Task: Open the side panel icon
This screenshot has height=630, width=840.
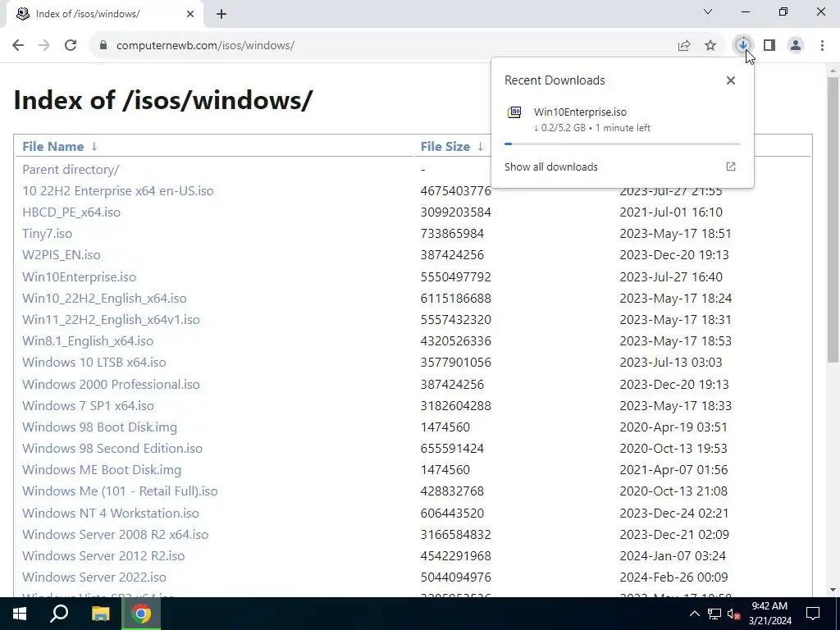Action: point(769,46)
